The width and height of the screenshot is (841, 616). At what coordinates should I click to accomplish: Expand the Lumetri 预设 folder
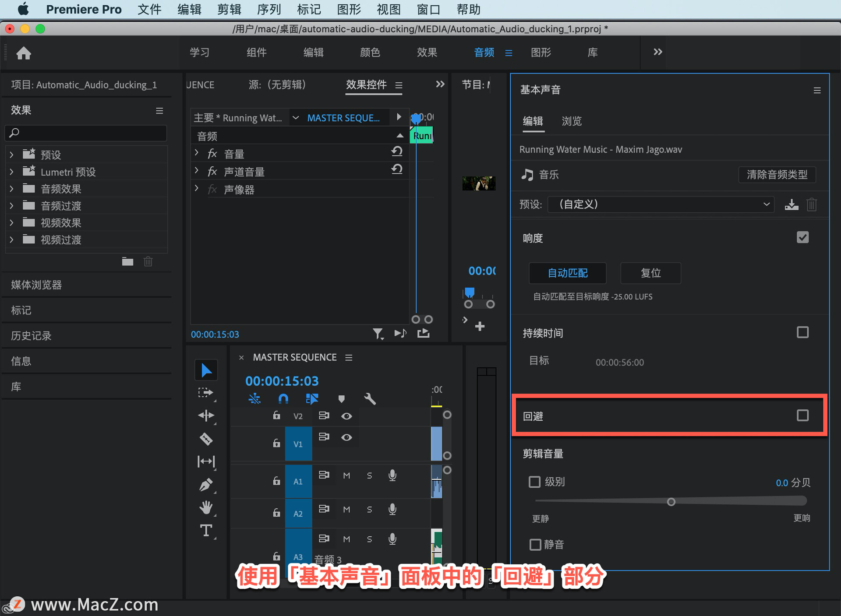(x=12, y=172)
